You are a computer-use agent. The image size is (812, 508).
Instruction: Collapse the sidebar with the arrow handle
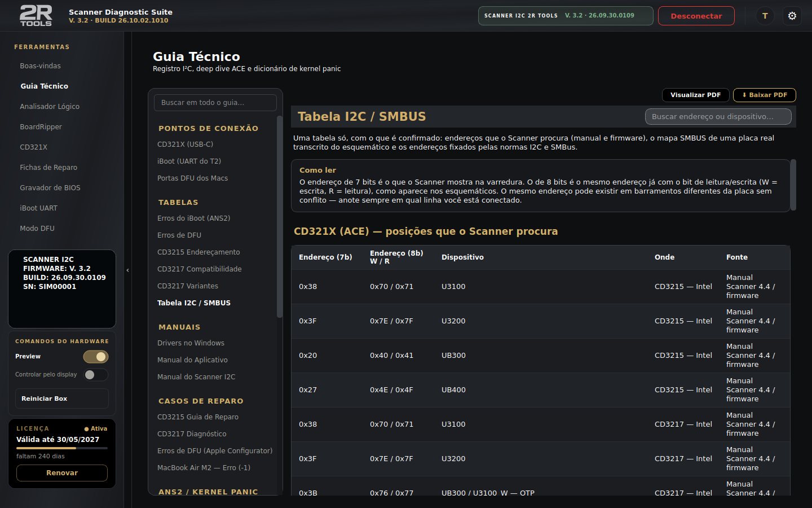coord(127,270)
